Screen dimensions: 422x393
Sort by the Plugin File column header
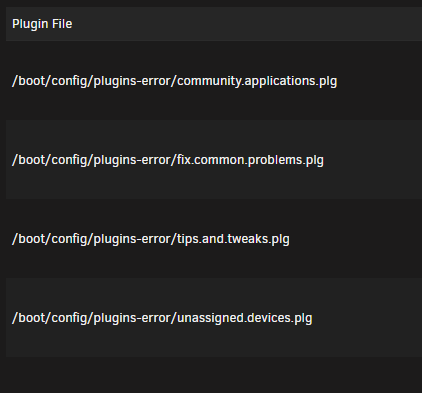pyautogui.click(x=42, y=24)
